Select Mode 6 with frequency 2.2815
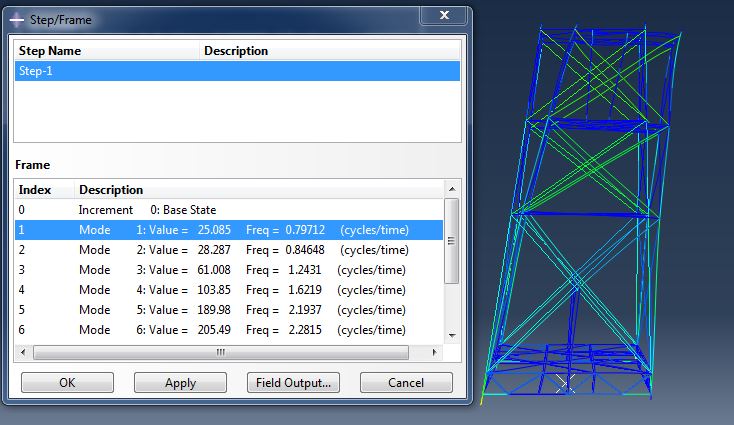The height and width of the screenshot is (425, 734). 228,330
